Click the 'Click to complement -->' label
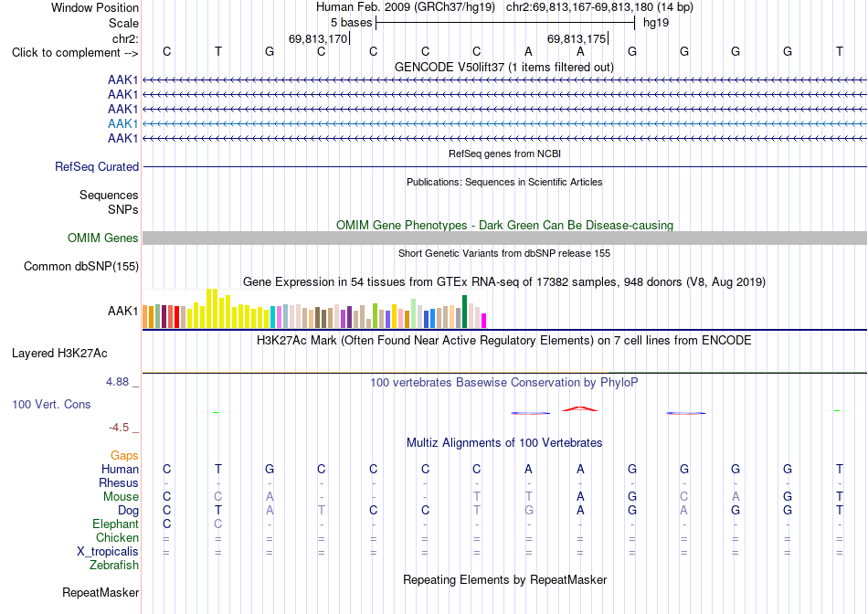Image resolution: width=868 pixels, height=614 pixels. (75, 53)
